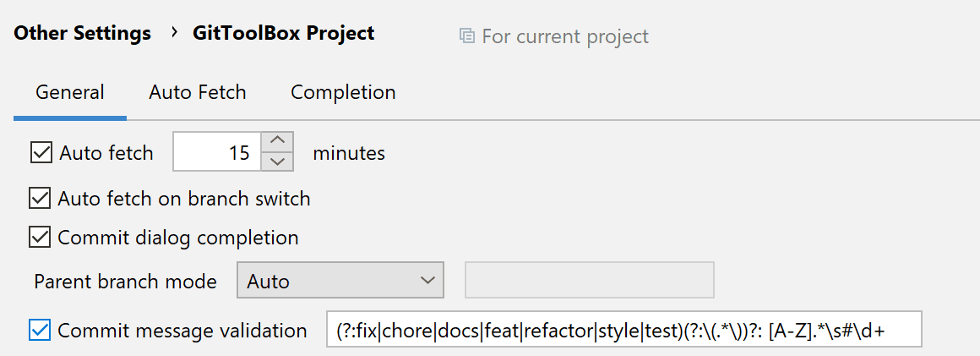This screenshot has width=980, height=356.
Task: Click the Commit message validation label text
Action: pos(182,331)
